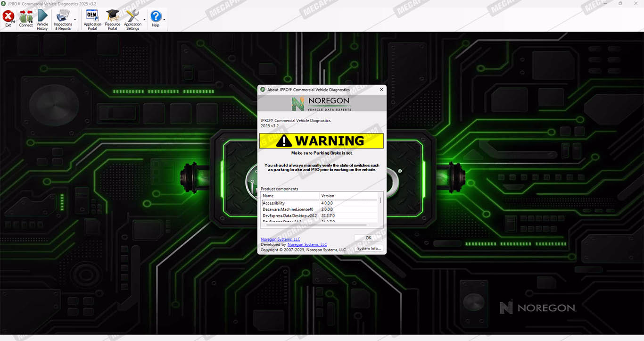Open the Noregon link after Developed by
This screenshot has width=644, height=341.
(x=307, y=244)
